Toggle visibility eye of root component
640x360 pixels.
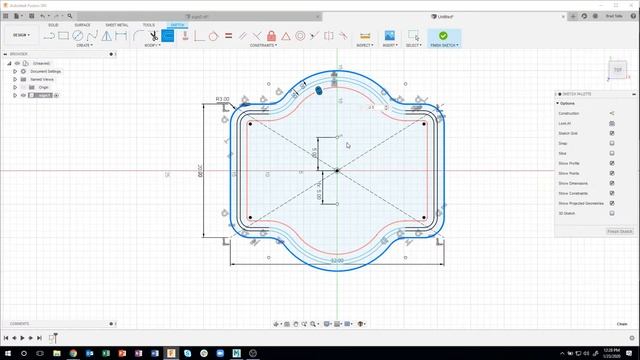18,63
